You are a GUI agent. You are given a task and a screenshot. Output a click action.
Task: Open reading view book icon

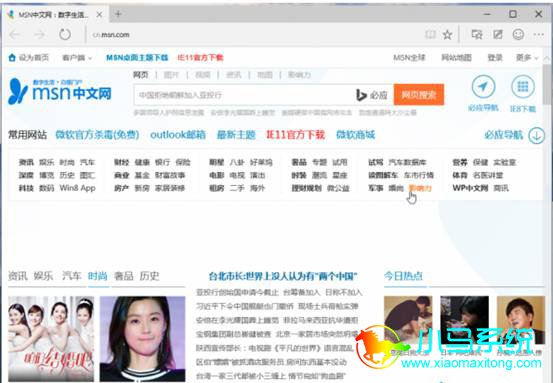pyautogui.click(x=430, y=35)
